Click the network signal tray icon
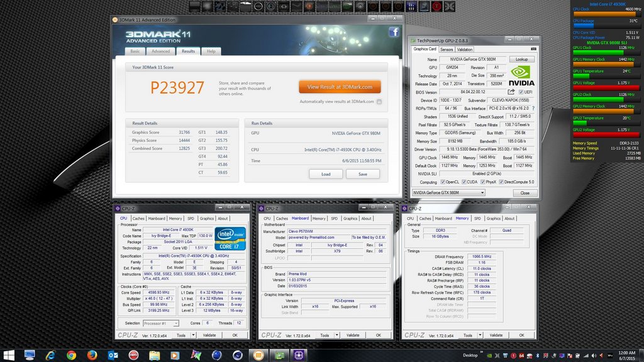 tap(586, 356)
